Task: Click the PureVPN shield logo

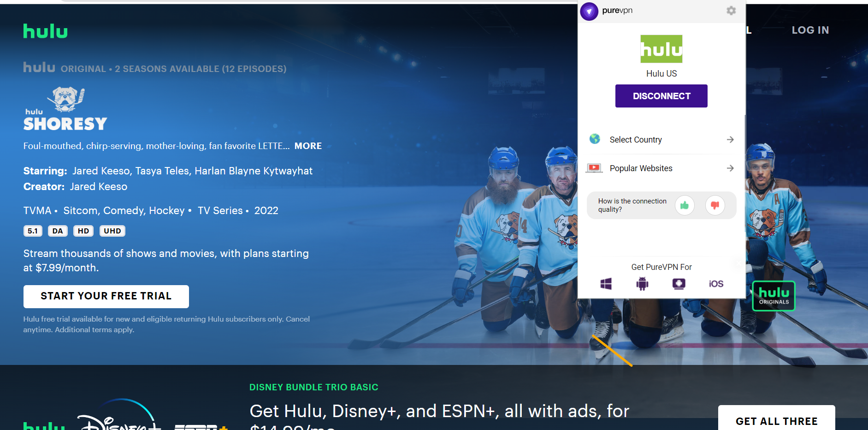Action: pyautogui.click(x=589, y=11)
